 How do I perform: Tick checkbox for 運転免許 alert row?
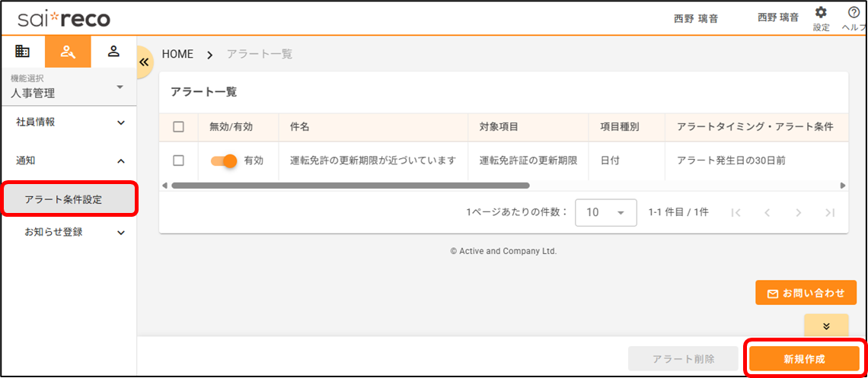179,160
